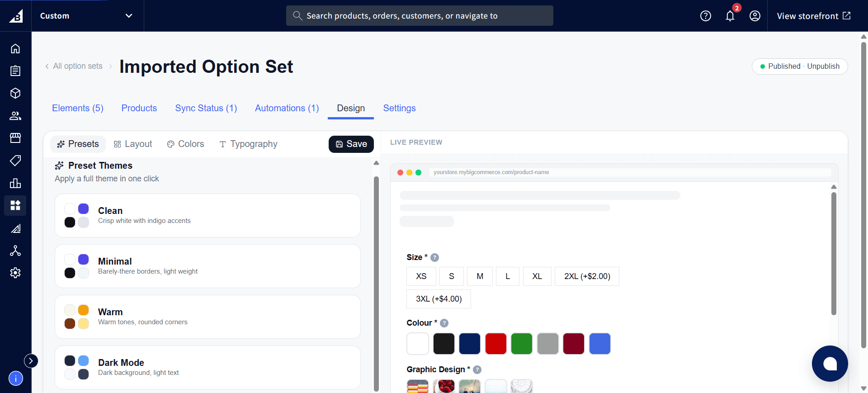This screenshot has width=868, height=393.
Task: Select the striped flag graphic design thumbnail
Action: click(x=418, y=386)
